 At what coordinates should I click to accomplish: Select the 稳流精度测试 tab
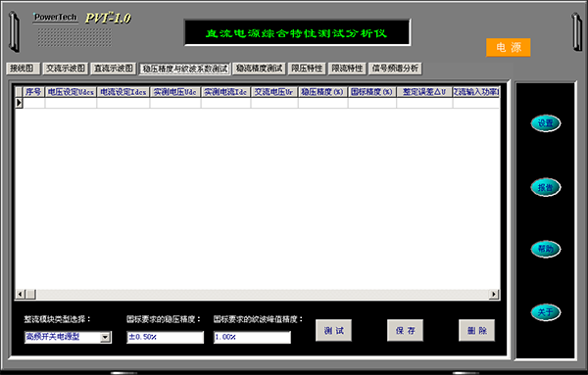(x=259, y=69)
